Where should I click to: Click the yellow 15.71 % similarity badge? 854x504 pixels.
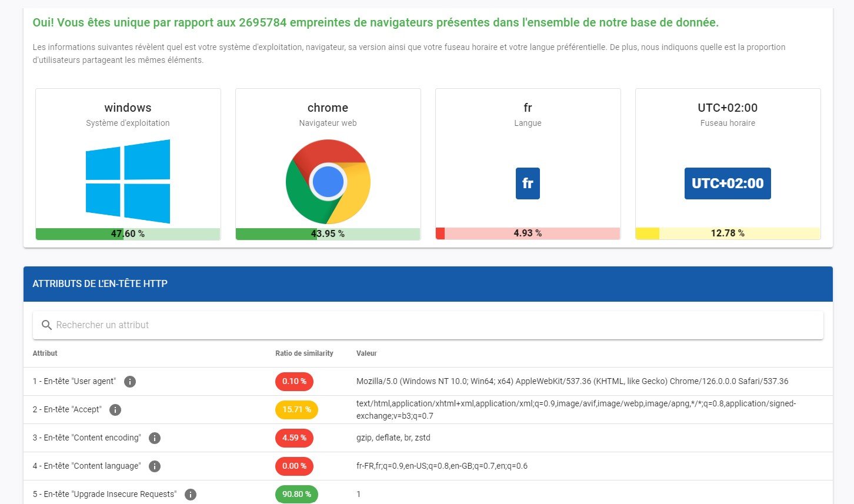(296, 410)
